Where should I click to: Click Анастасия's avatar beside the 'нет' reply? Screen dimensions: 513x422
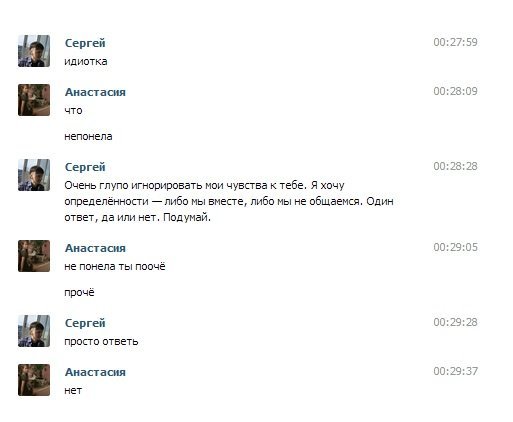coord(34,380)
